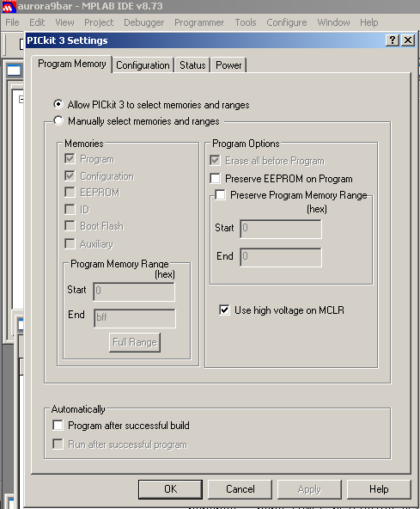
Task: Select Manually select memories and ranges
Action: coord(58,120)
